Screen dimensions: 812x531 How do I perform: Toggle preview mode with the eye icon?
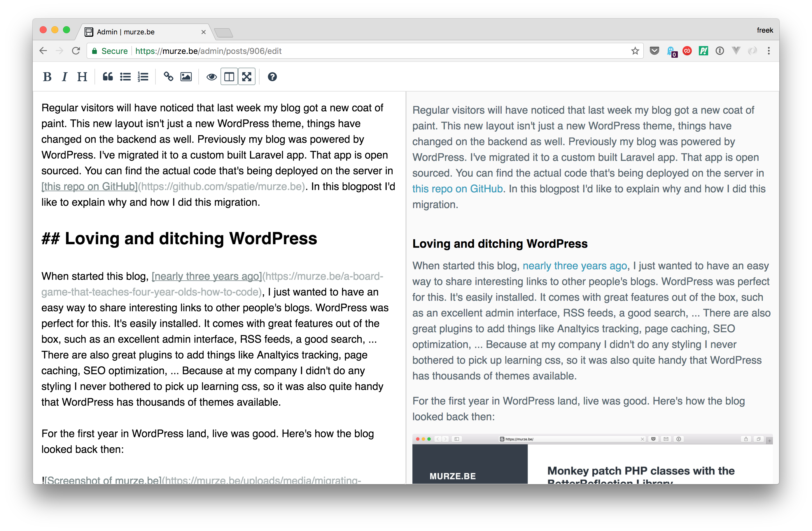[211, 77]
